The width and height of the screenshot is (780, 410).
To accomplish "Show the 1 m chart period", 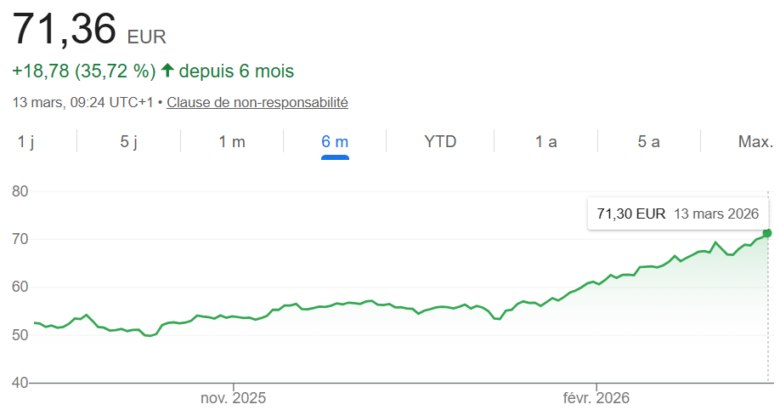I will point(232,142).
